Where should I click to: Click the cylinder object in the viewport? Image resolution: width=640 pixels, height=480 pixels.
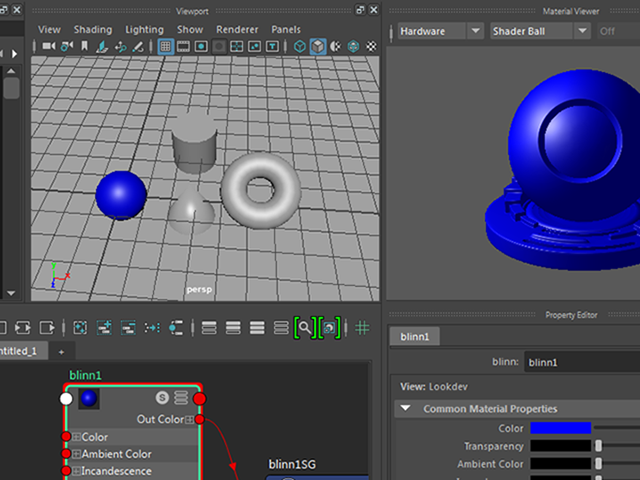[x=194, y=144]
